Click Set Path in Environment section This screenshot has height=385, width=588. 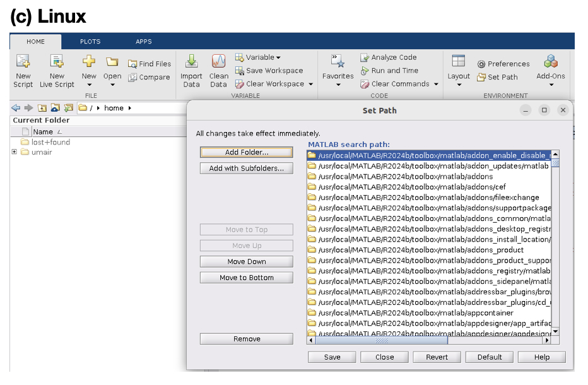tap(497, 77)
